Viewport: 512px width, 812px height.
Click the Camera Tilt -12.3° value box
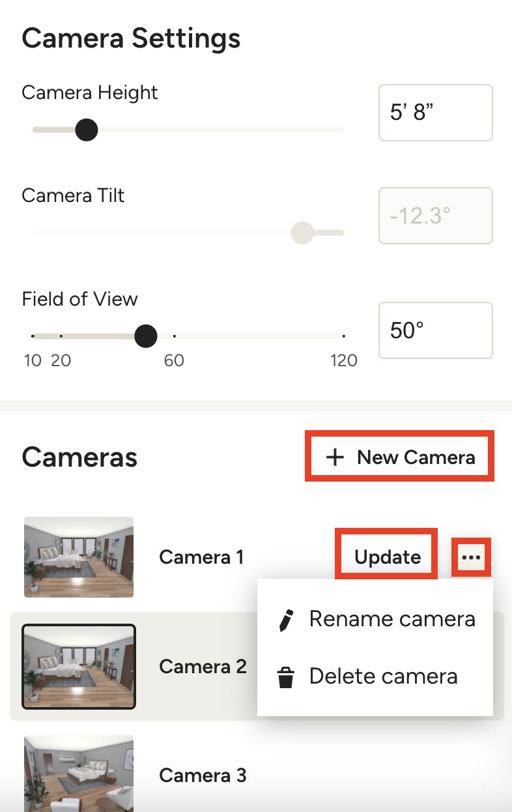coord(435,216)
